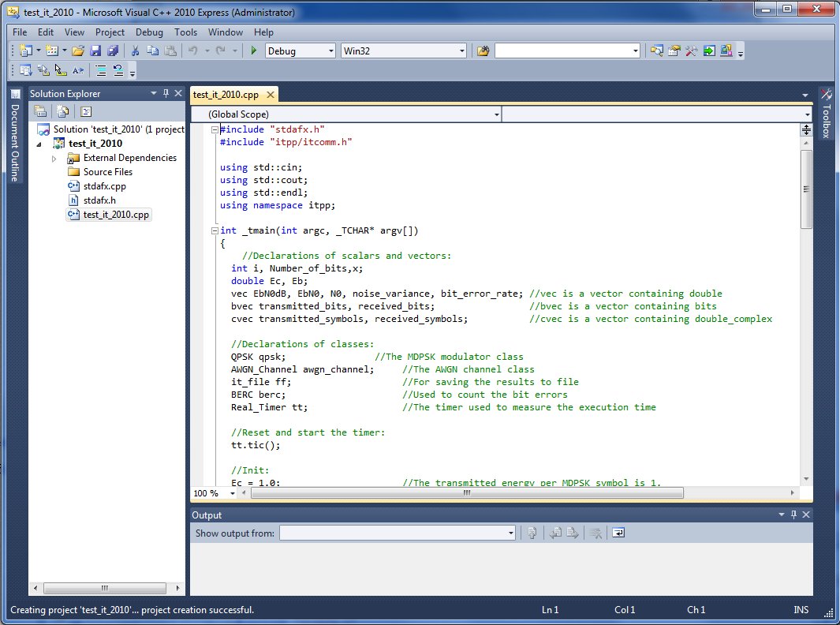Open the Project menu
Screen dimensions: 840x625
point(110,32)
